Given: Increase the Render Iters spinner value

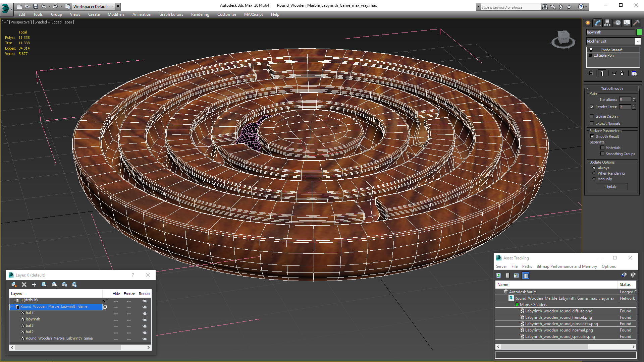Looking at the screenshot, I should 634,106.
